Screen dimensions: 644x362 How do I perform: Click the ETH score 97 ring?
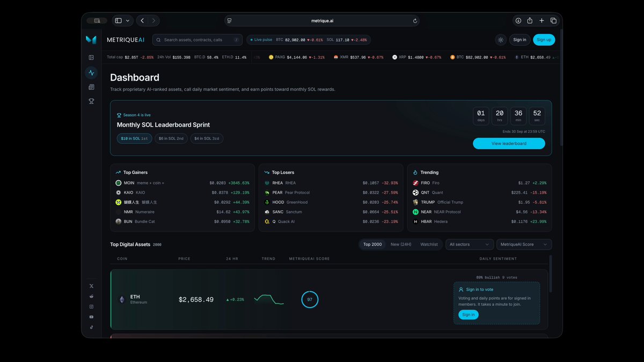(x=310, y=300)
